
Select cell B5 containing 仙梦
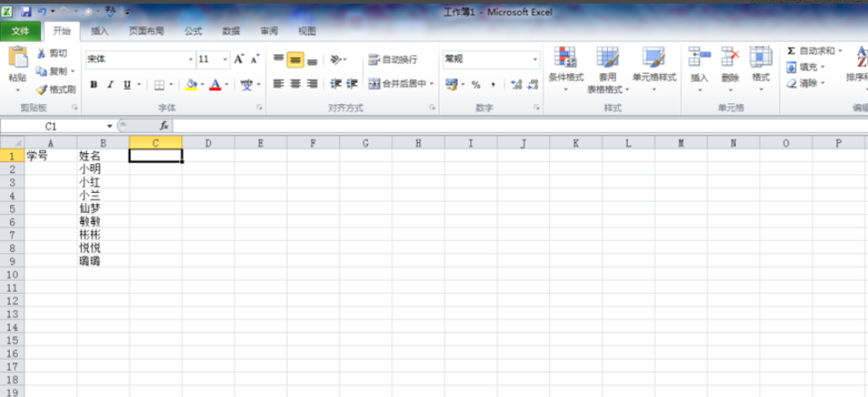click(x=102, y=208)
